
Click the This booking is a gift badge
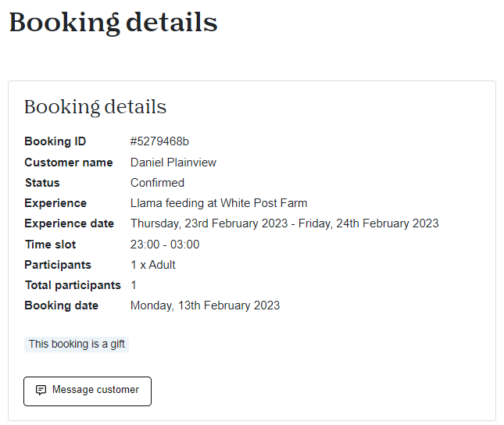coord(77,345)
